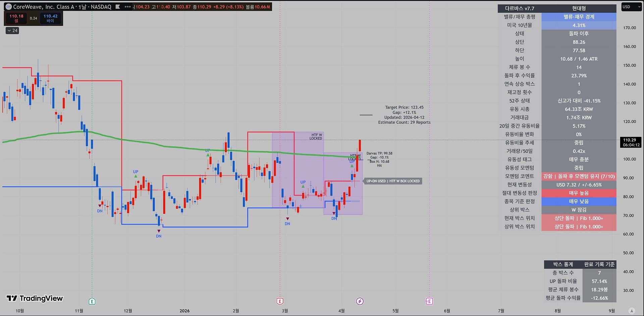Click the 64.33조 KRW value
Screen dimensions: 644x316
point(579,109)
